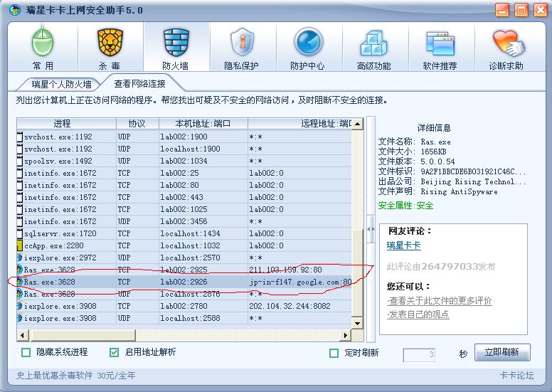Open the 常用 mouse icon section
The width and height of the screenshot is (552, 392).
click(x=43, y=48)
